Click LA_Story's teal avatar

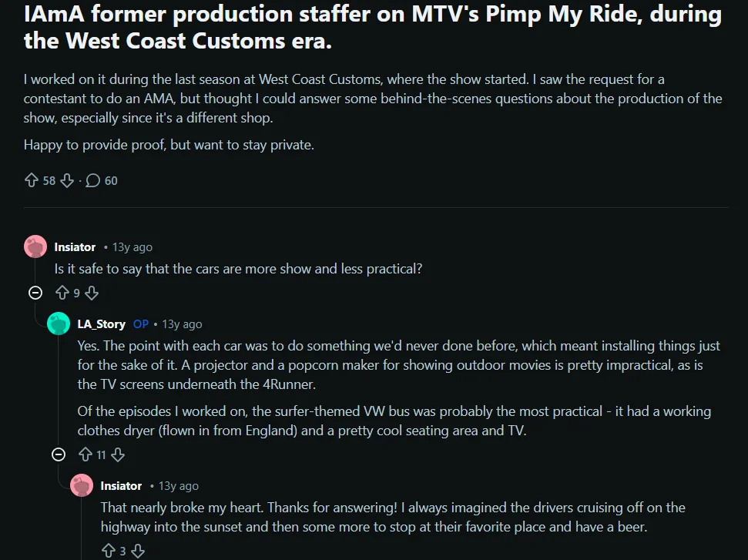(x=59, y=324)
